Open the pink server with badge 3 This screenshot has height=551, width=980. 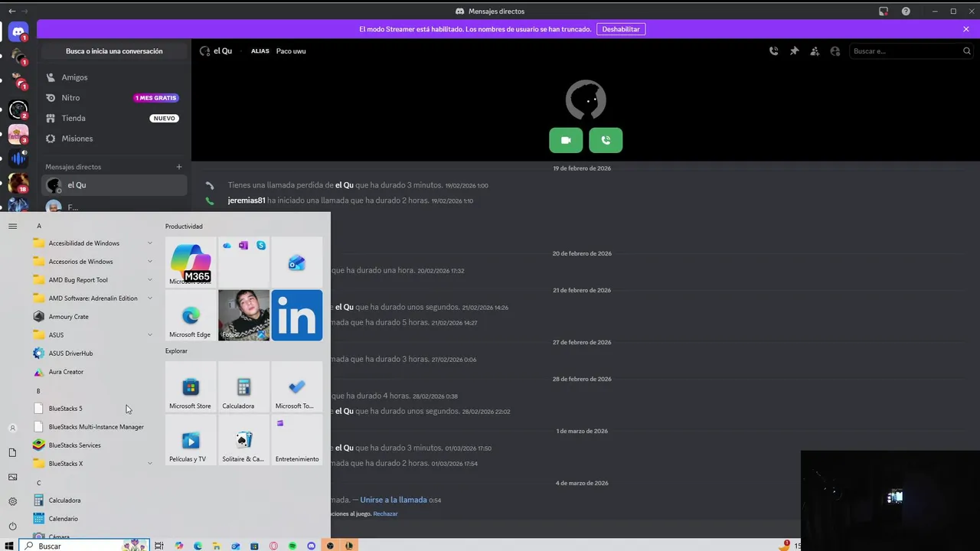point(18,134)
